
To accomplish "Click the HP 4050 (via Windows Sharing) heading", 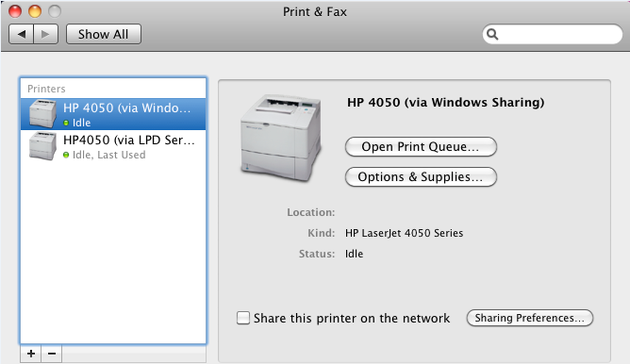I will click(445, 103).
